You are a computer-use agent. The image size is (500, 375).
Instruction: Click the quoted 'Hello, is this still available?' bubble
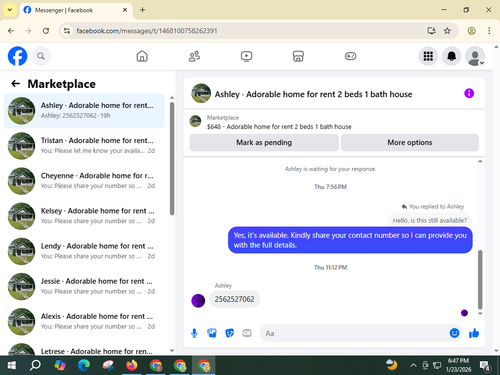[430, 220]
